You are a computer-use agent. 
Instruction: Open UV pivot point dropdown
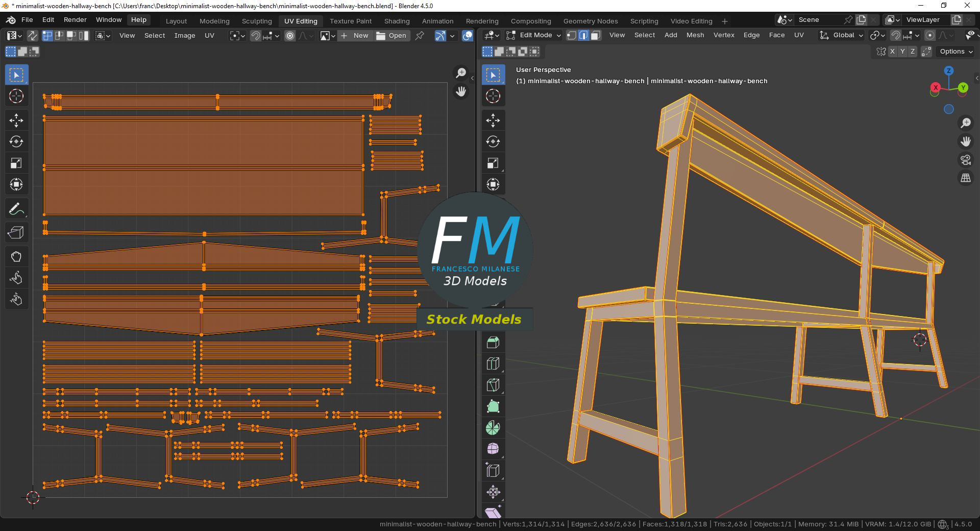[237, 36]
